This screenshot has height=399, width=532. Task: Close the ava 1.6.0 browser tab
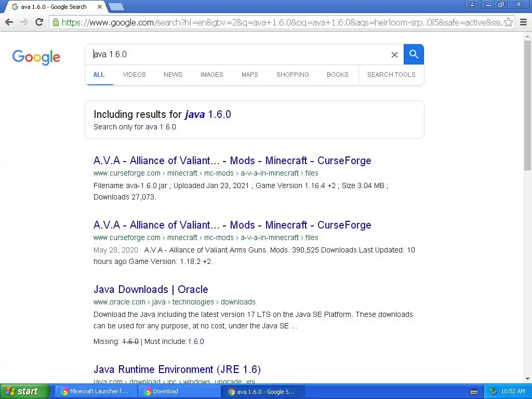point(99,7)
